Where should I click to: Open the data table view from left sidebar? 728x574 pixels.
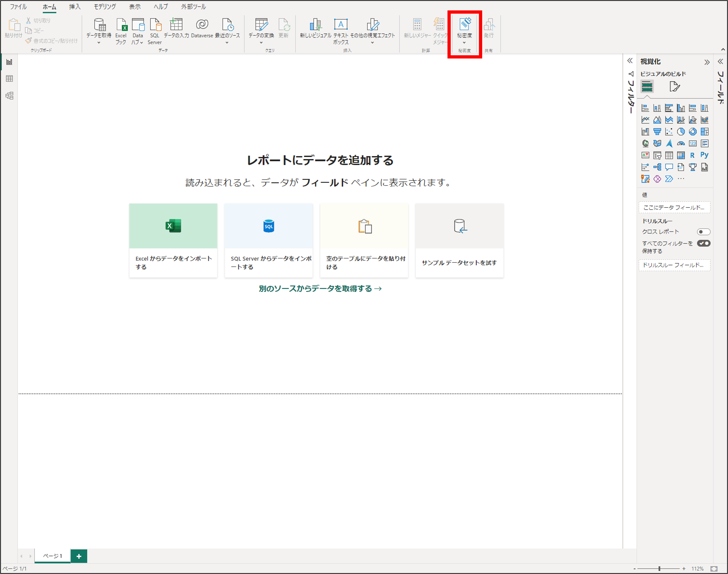9,79
